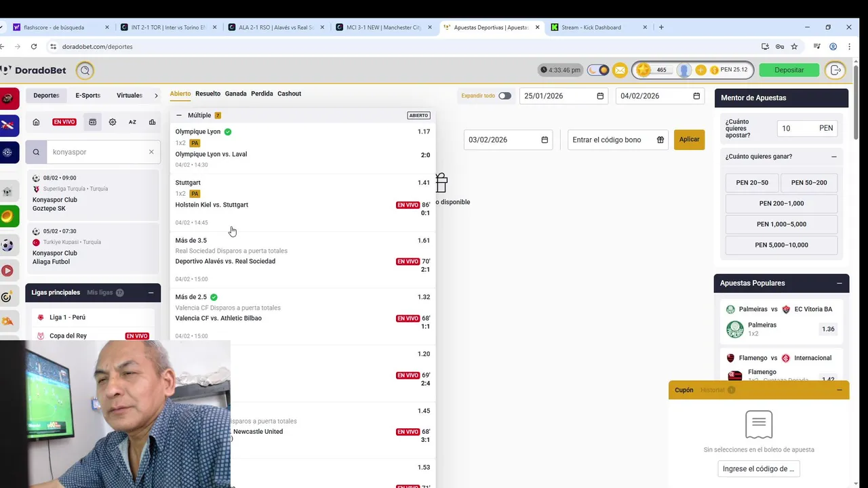Image resolution: width=868 pixels, height=488 pixels.
Task: Click the plus add-funds icon
Action: tap(701, 70)
